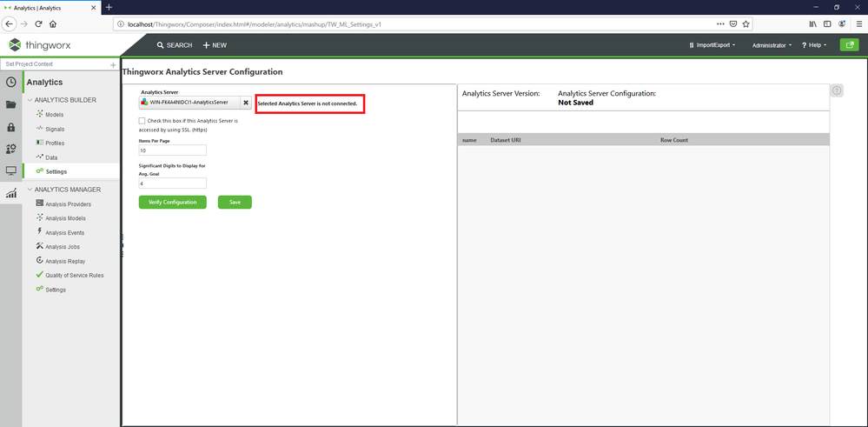Click the Save button
This screenshot has height=427, width=868.
click(235, 202)
